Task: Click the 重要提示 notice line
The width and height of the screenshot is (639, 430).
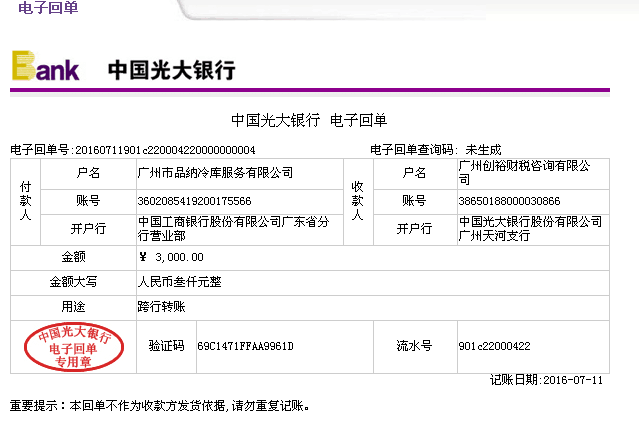Action: [160, 406]
